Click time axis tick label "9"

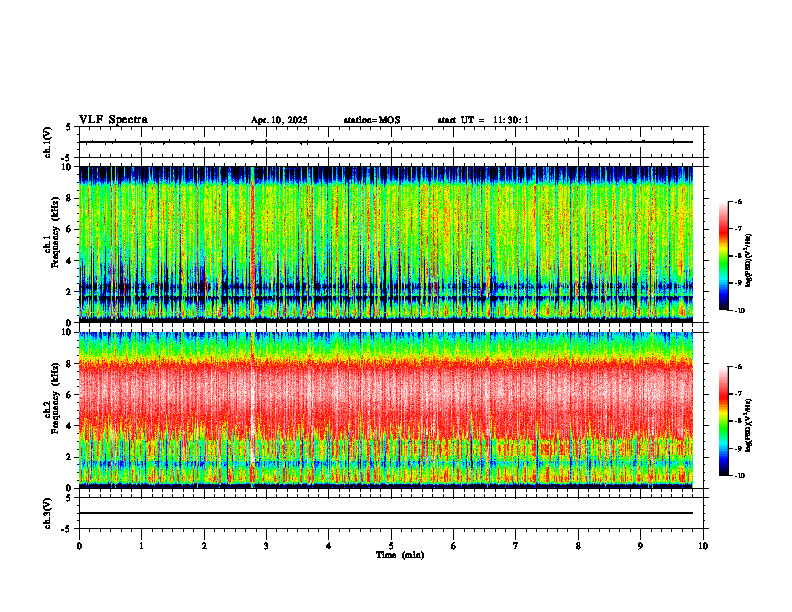tap(640, 546)
